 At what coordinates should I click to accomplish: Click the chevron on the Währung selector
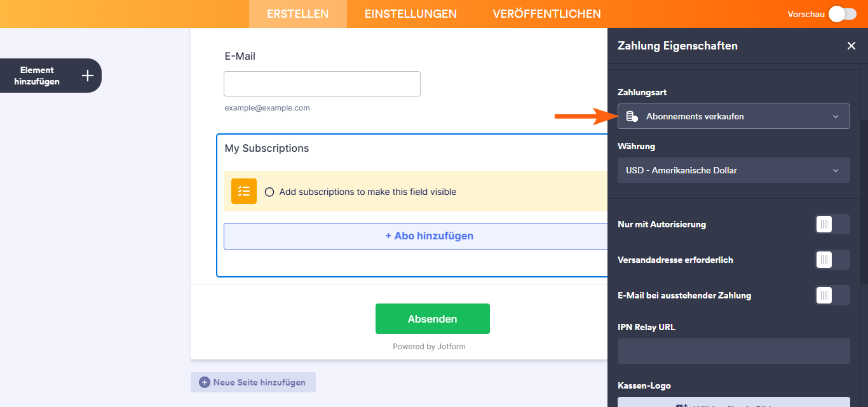837,170
